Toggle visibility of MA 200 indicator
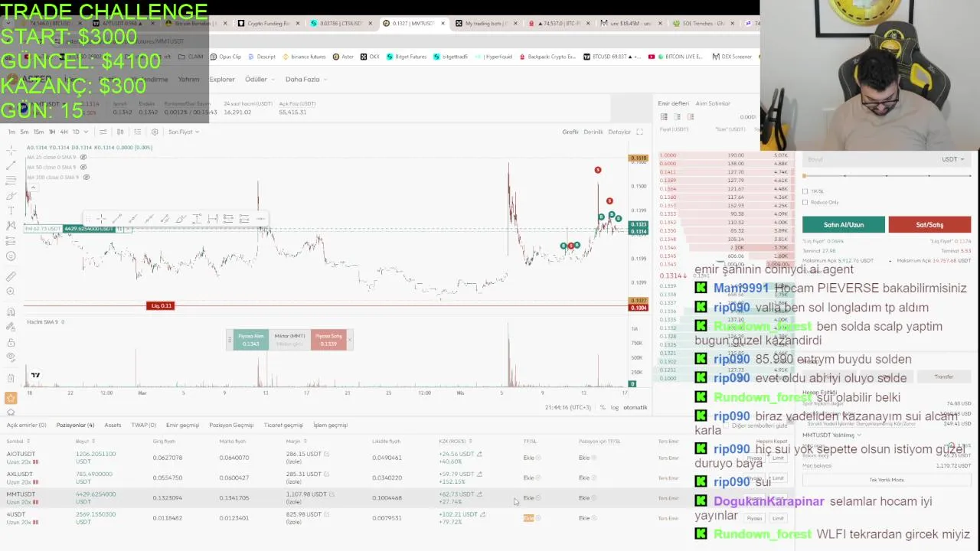980x551 pixels. point(87,177)
